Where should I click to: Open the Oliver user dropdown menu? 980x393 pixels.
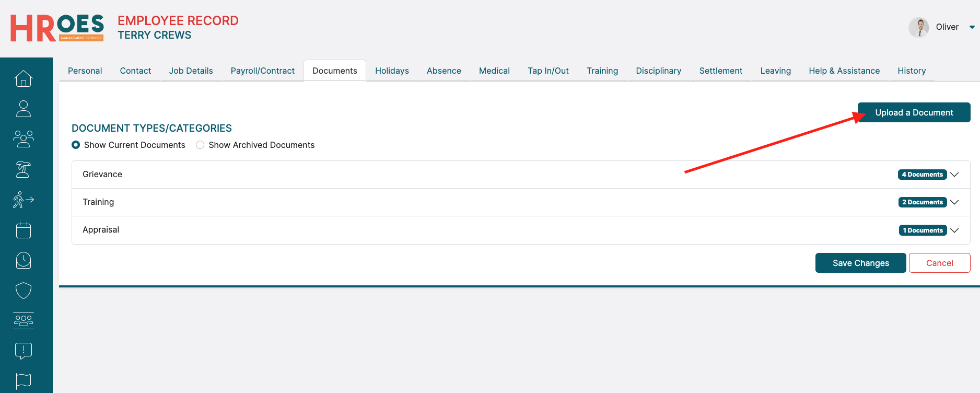[x=972, y=27]
